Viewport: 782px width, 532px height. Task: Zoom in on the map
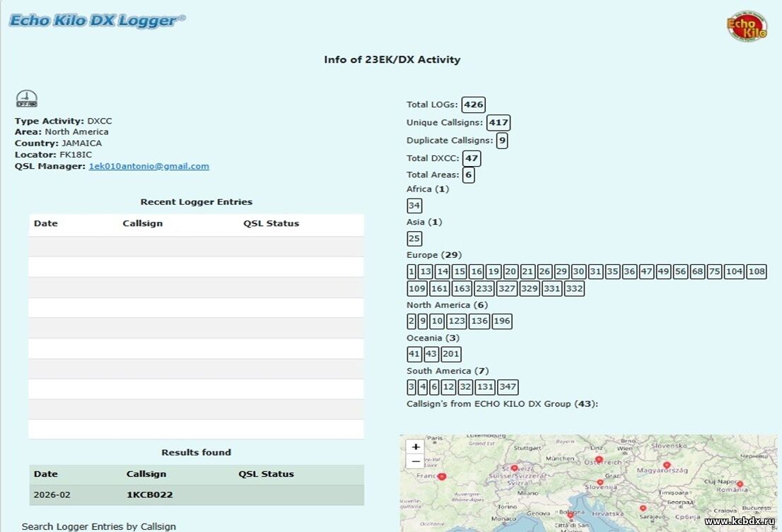tap(416, 447)
